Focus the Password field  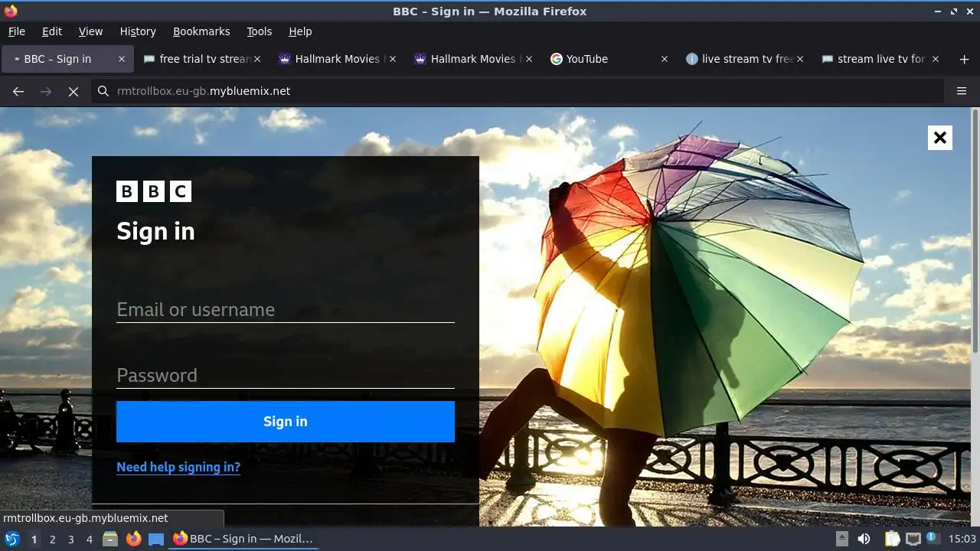[x=286, y=376]
